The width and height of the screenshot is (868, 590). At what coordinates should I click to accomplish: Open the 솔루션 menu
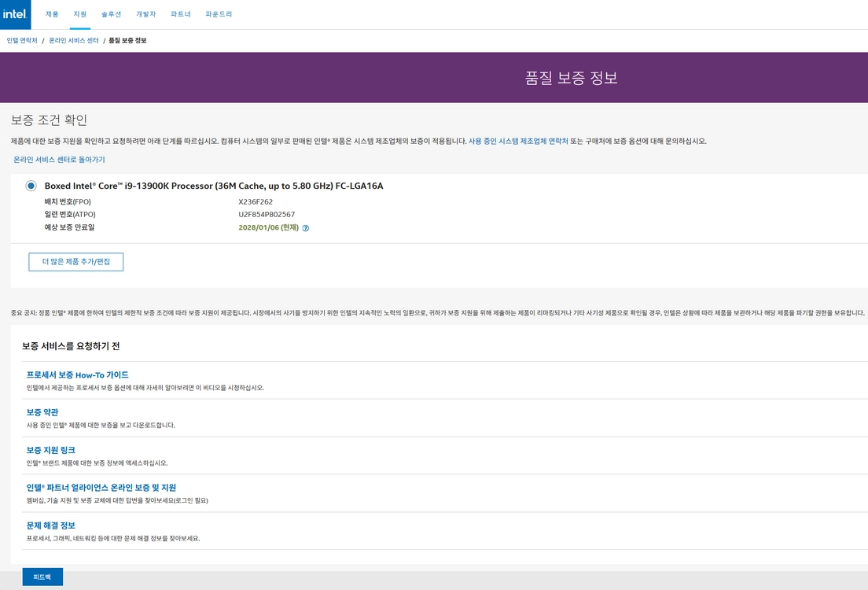coord(112,14)
